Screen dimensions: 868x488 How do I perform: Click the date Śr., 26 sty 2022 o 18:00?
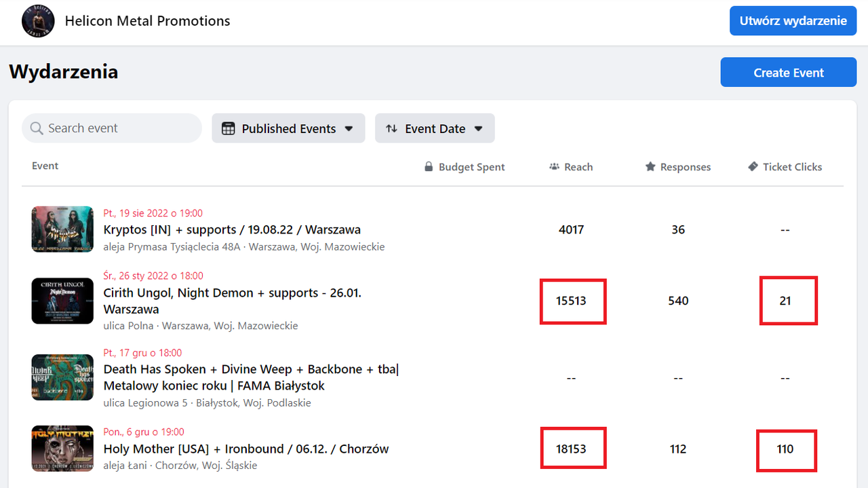(153, 276)
